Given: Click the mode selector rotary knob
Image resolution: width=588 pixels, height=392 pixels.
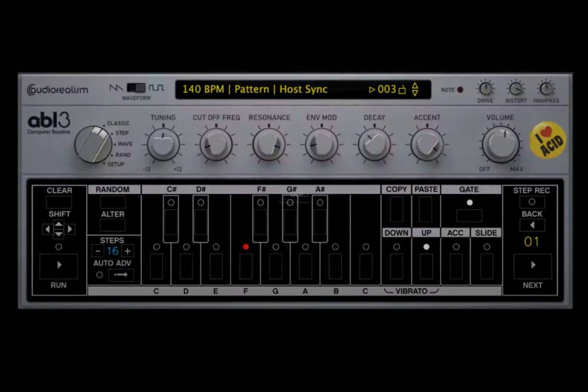Looking at the screenshot, I should 93,144.
